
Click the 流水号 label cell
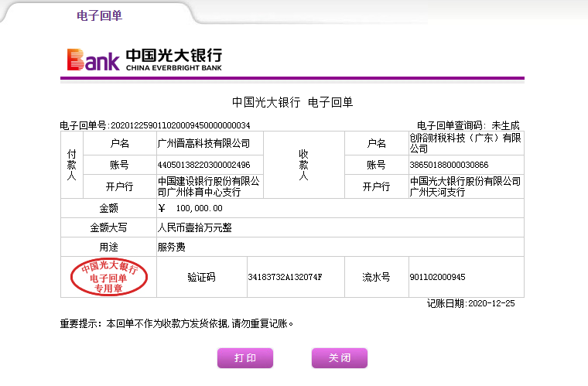click(377, 277)
